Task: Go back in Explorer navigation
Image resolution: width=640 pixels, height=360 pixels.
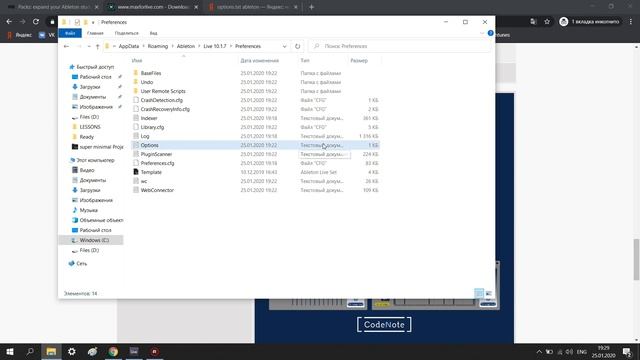Action: (66, 47)
